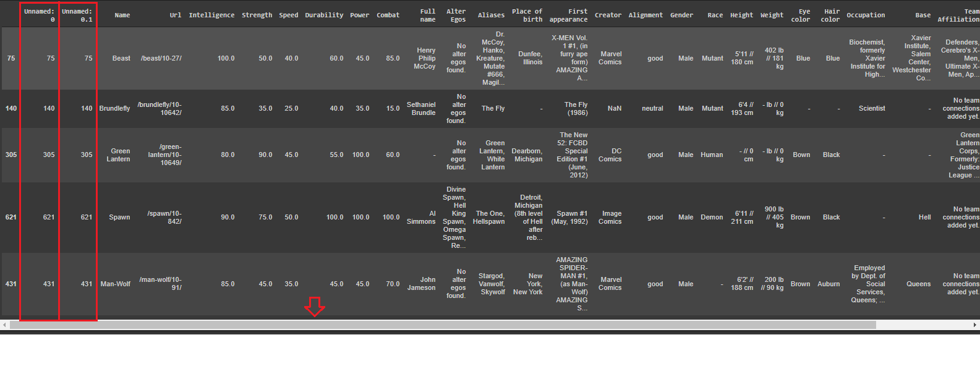Click the horizontal scrollbar right arrow
Image resolution: width=980 pixels, height=387 pixels.
pos(975,325)
